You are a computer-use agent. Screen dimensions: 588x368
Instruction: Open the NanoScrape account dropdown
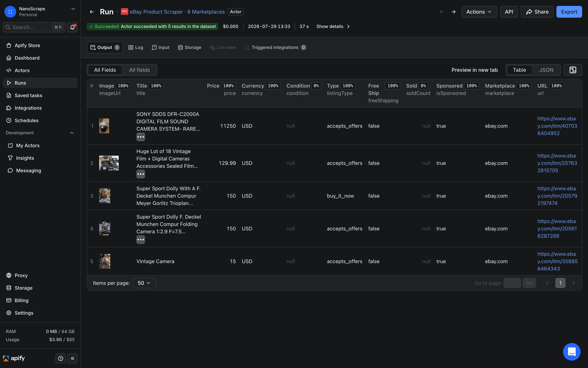[73, 9]
